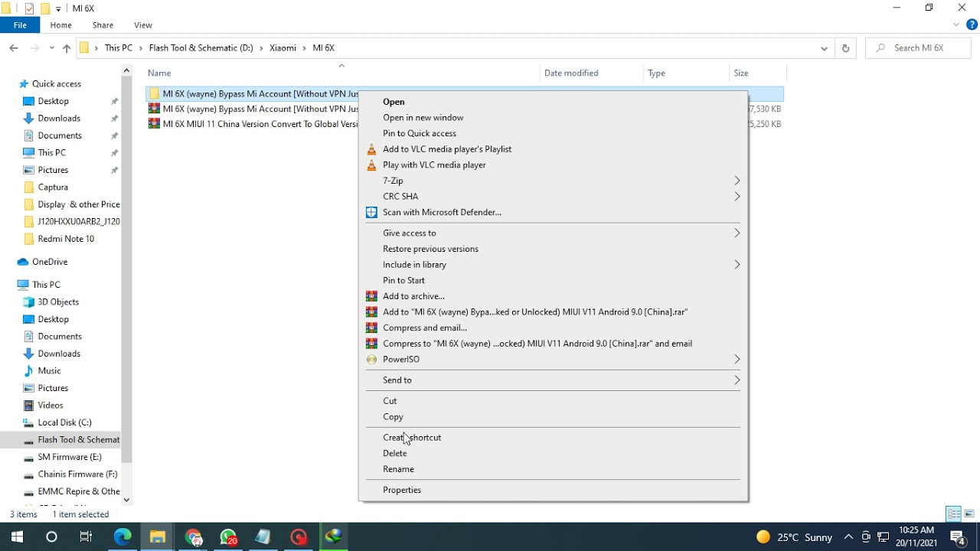Image resolution: width=980 pixels, height=551 pixels.
Task: Choose WinRAR's Compress and email... entry
Action: coord(425,328)
